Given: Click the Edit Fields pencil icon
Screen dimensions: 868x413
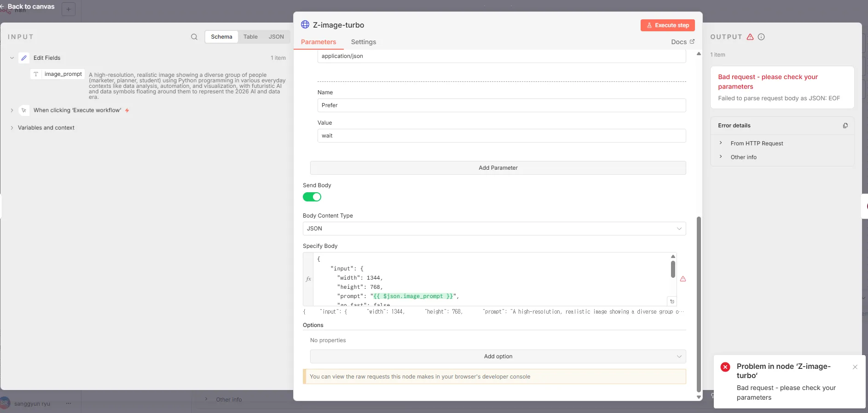Looking at the screenshot, I should [24, 58].
